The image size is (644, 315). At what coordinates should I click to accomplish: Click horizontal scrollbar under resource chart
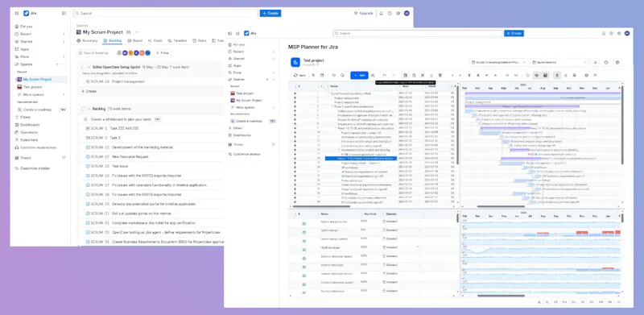501,296
